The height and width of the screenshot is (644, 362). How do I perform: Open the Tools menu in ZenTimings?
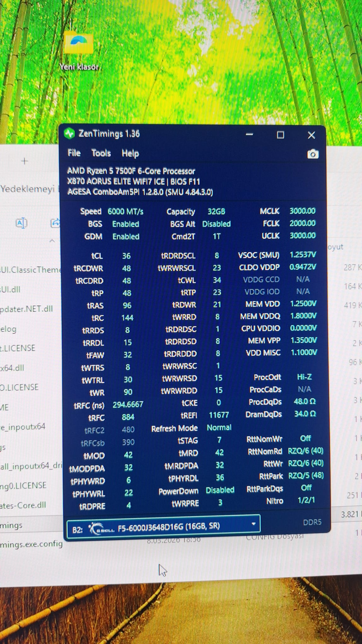[x=101, y=153]
